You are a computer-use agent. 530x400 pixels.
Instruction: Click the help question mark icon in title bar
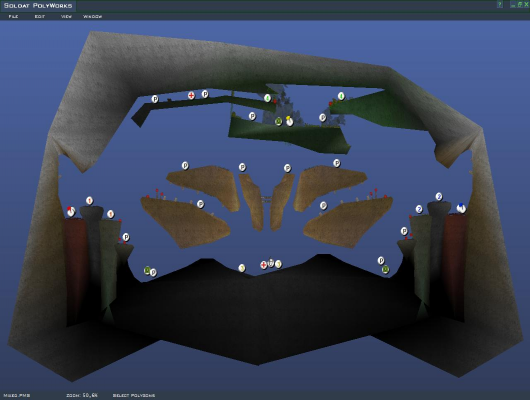(500, 4)
